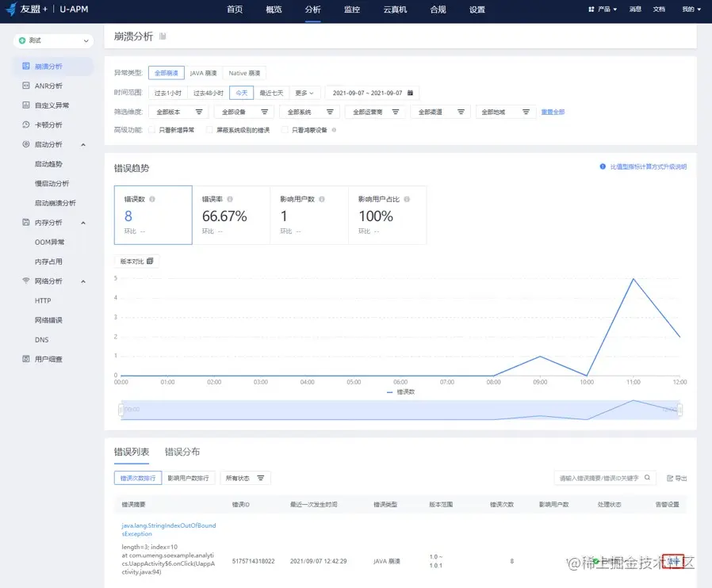Click the date range input 2021-09-07
Viewport: 712px width, 588px height.
pos(373,93)
